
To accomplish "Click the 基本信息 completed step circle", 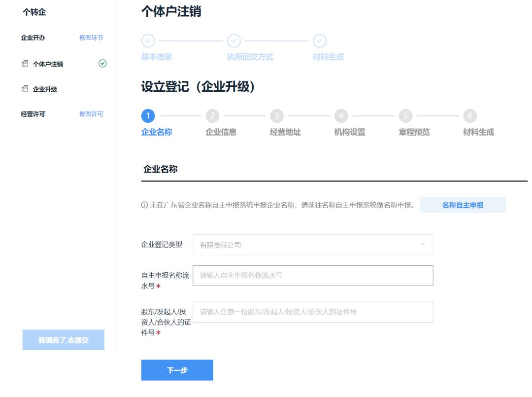I will click(148, 41).
